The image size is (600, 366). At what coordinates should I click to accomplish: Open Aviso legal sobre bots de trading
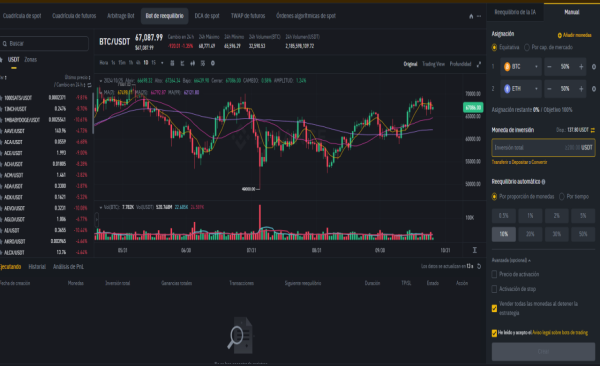pos(560,333)
